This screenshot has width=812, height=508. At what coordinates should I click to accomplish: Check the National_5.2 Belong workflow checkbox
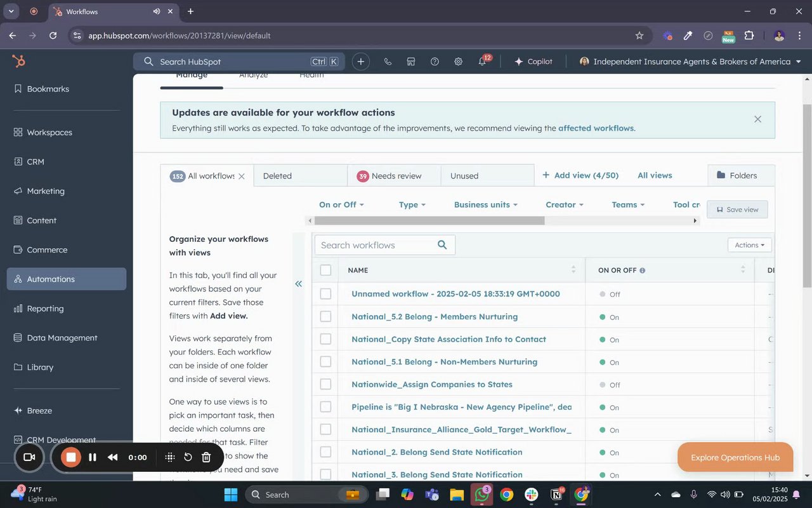point(325,316)
